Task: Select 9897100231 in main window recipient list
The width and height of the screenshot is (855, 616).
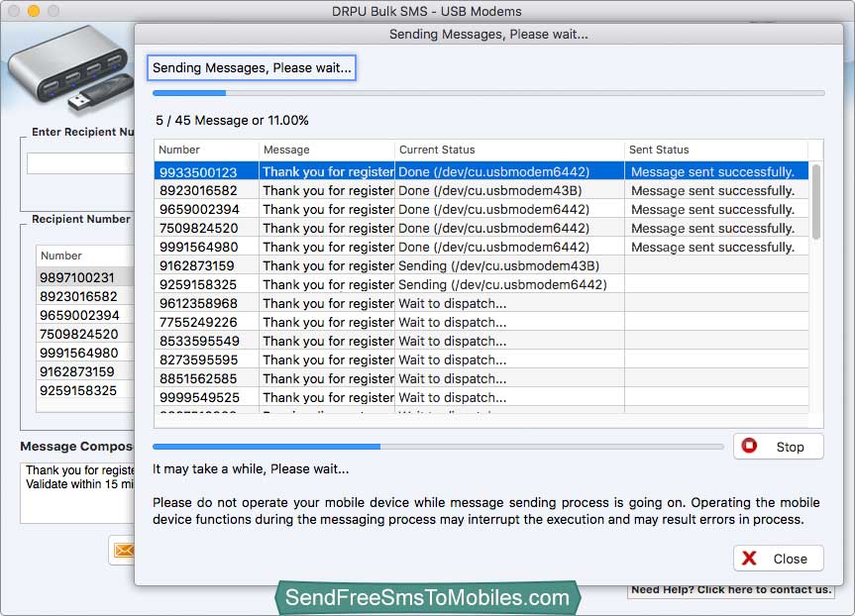Action: (x=85, y=277)
